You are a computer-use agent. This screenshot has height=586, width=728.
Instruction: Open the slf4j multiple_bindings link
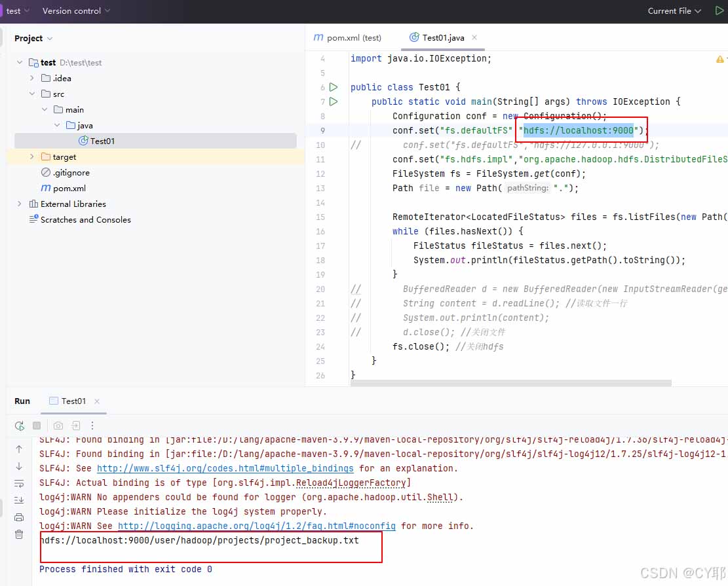[225, 468]
